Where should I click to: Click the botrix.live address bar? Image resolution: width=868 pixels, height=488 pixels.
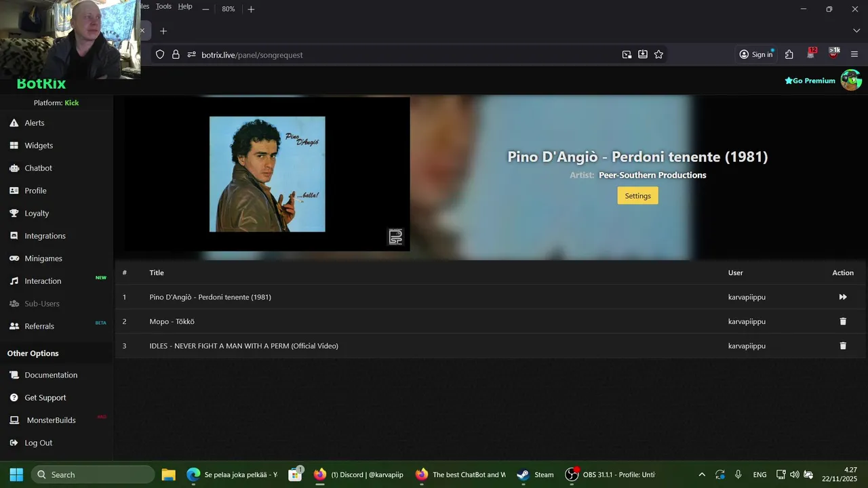[407, 54]
